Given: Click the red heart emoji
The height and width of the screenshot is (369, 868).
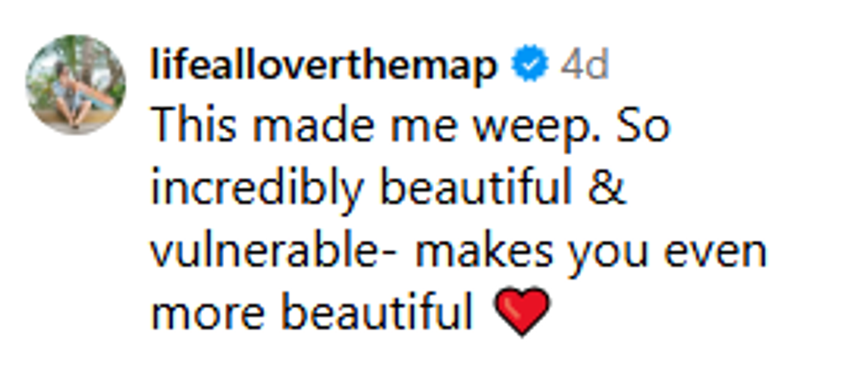Looking at the screenshot, I should [x=523, y=312].
